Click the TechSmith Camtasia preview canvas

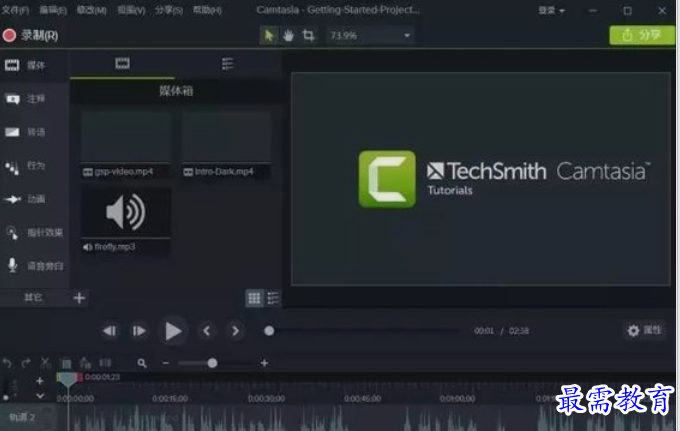click(481, 179)
